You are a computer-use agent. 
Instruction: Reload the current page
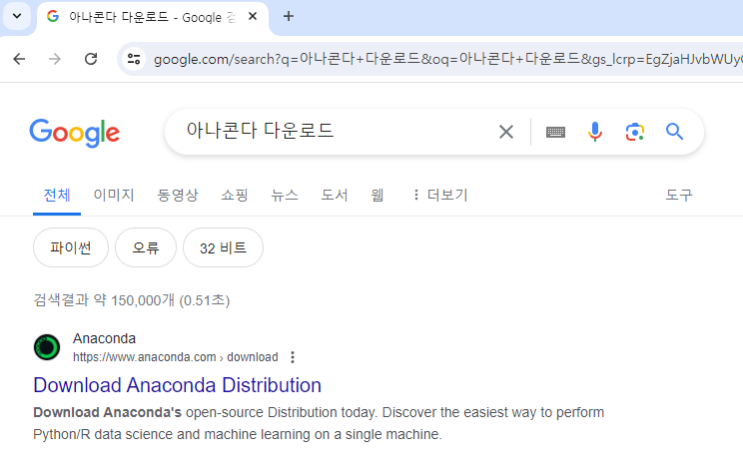pyautogui.click(x=91, y=59)
